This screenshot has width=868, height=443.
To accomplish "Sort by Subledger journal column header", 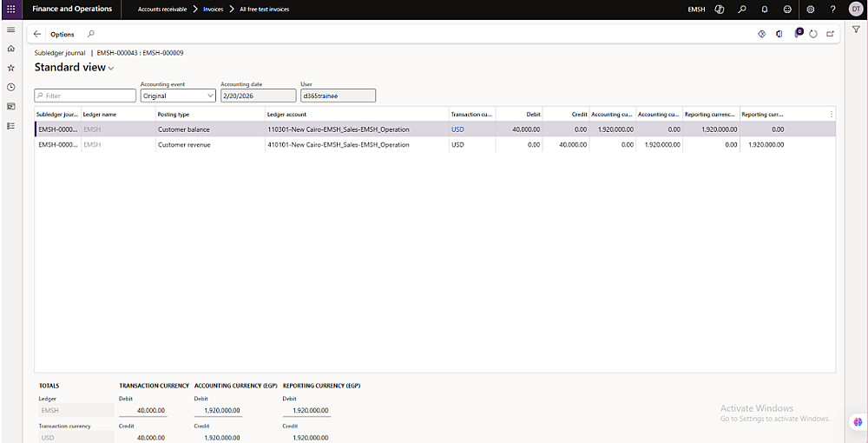I will 57,114.
